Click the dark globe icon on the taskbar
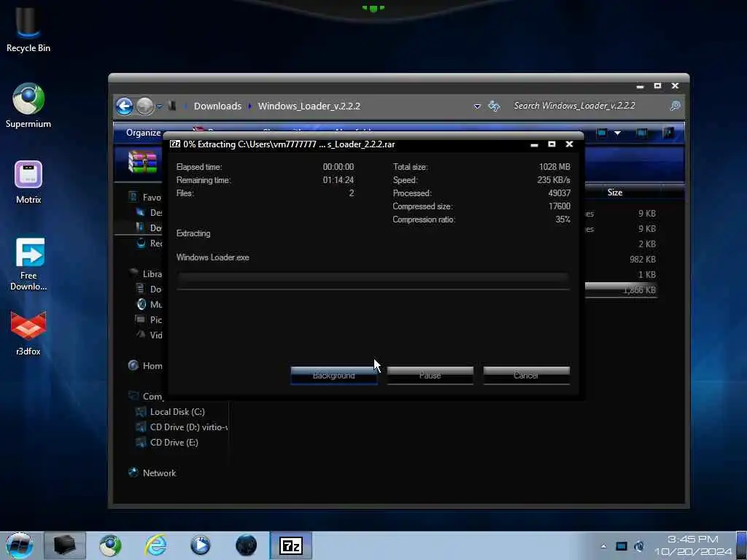 (246, 545)
